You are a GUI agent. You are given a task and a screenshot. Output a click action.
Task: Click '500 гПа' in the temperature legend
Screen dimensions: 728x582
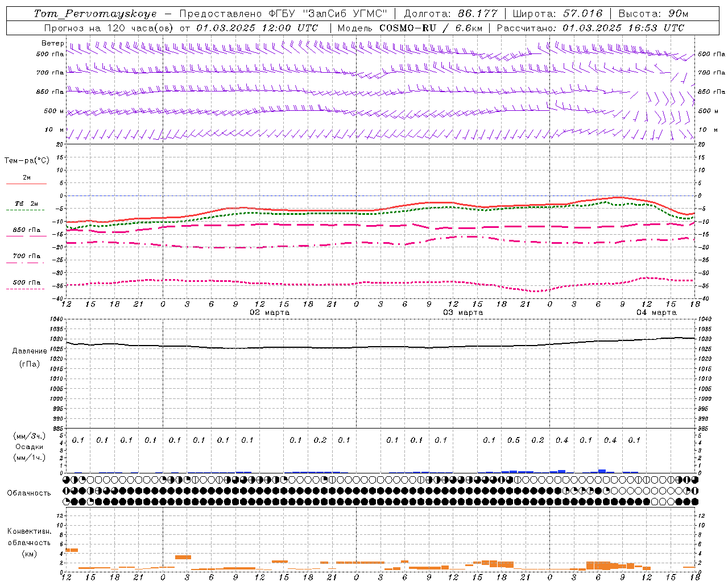pos(27,282)
